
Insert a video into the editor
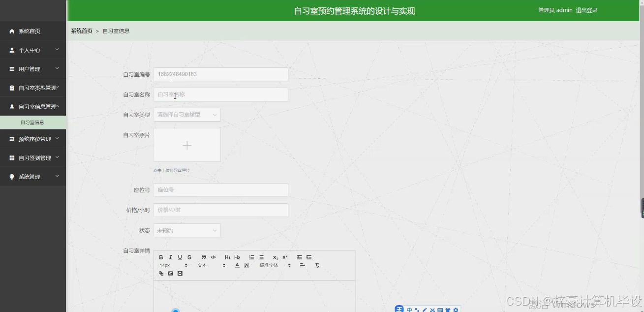(180, 273)
